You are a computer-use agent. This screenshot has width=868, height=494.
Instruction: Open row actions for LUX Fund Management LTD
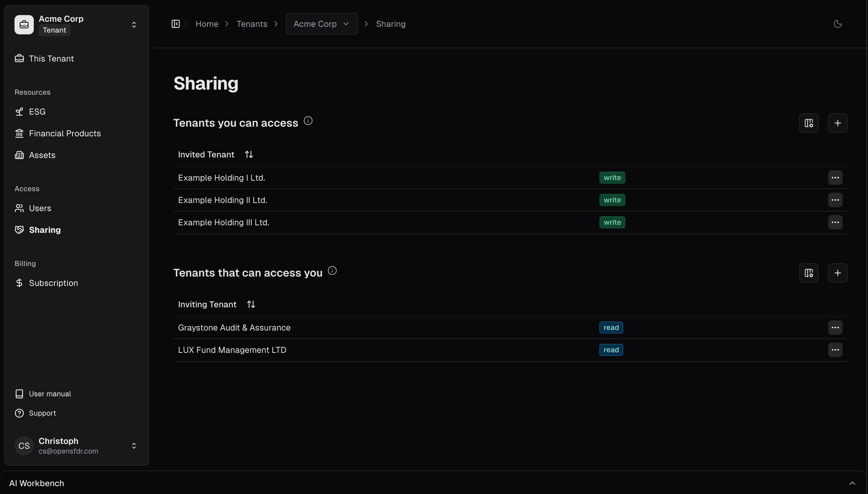point(835,350)
